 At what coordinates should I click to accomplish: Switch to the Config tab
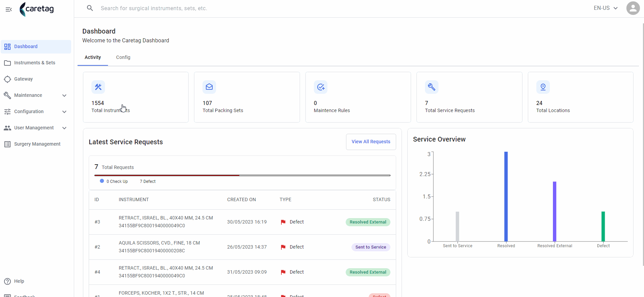[x=123, y=57]
